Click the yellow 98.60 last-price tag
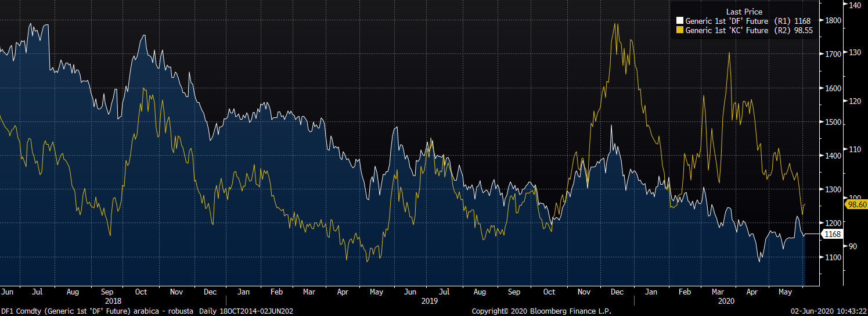 [857, 204]
